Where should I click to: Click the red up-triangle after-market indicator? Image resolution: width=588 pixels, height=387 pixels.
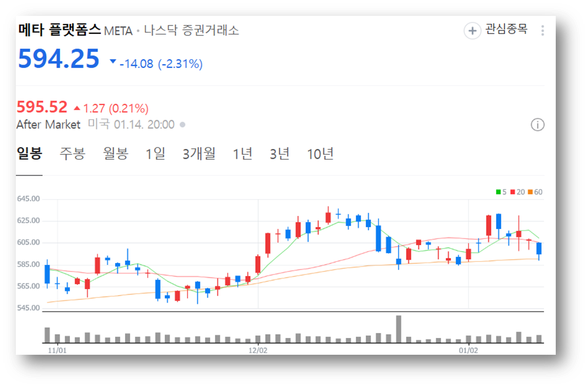(77, 108)
